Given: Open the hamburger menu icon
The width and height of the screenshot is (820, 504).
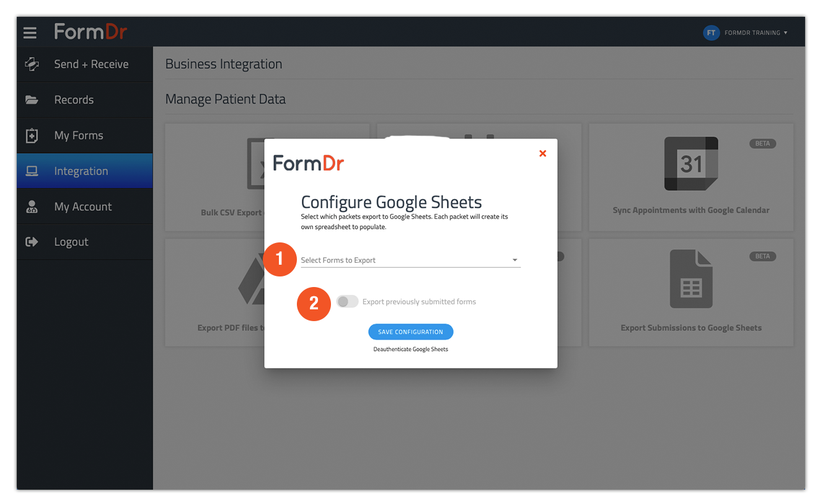Looking at the screenshot, I should pyautogui.click(x=30, y=33).
